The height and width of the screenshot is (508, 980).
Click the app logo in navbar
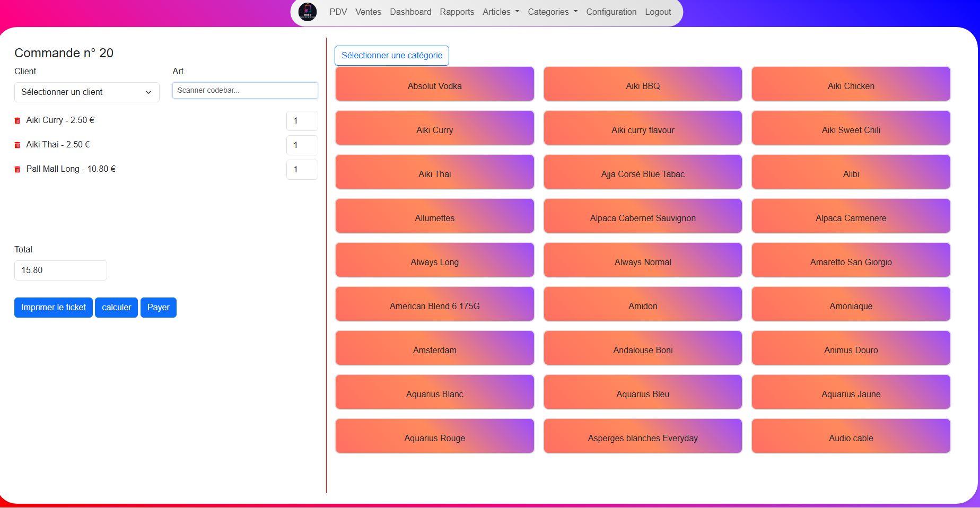pyautogui.click(x=308, y=12)
